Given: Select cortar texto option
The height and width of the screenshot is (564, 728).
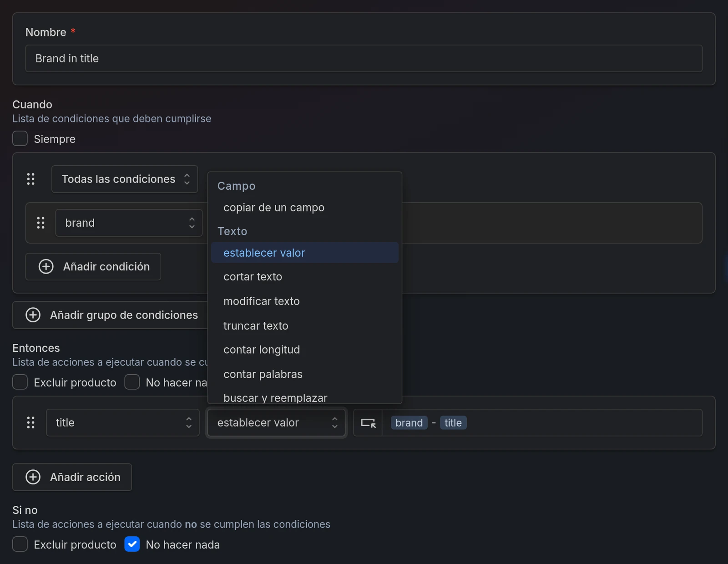Looking at the screenshot, I should (305, 277).
